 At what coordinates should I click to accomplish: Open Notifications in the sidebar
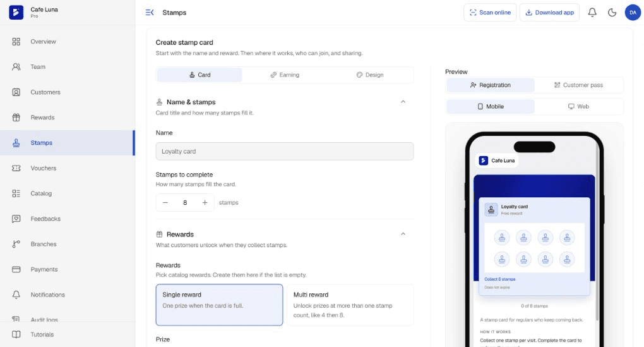68,295
